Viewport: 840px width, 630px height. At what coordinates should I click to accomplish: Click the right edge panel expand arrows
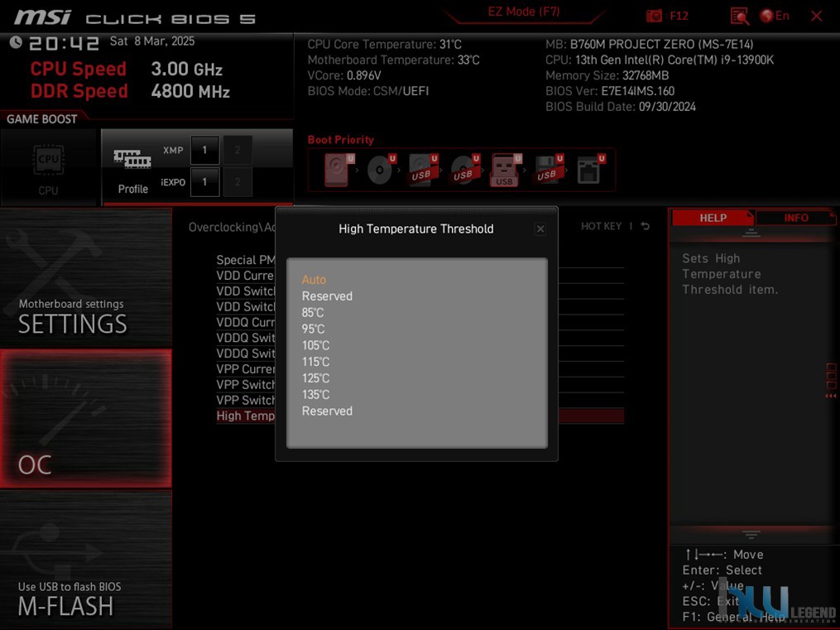pos(830,396)
